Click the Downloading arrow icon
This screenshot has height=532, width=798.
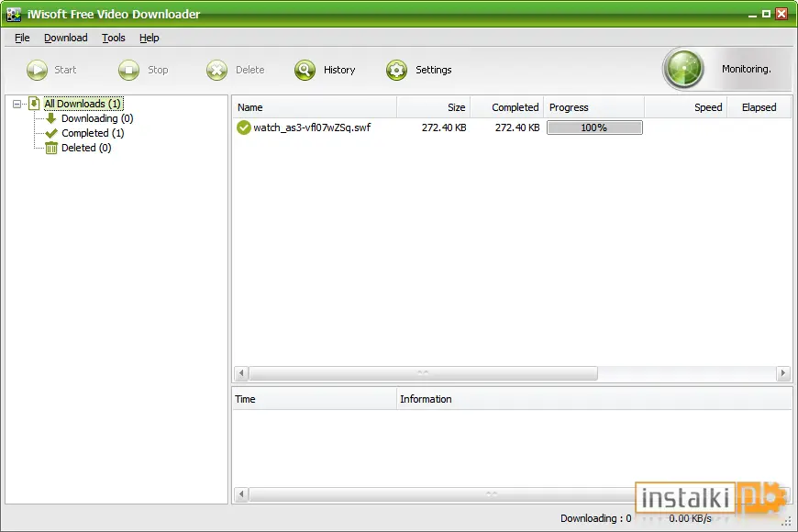tap(50, 118)
